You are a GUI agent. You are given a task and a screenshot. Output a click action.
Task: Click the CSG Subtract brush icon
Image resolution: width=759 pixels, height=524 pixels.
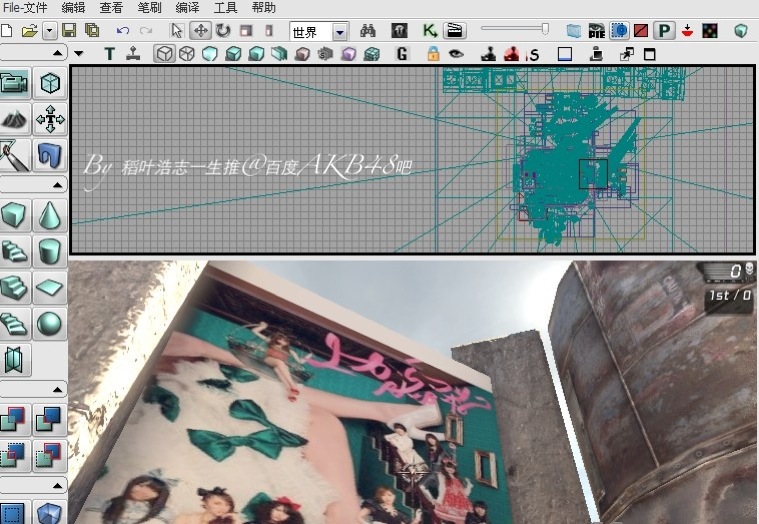(x=50, y=419)
